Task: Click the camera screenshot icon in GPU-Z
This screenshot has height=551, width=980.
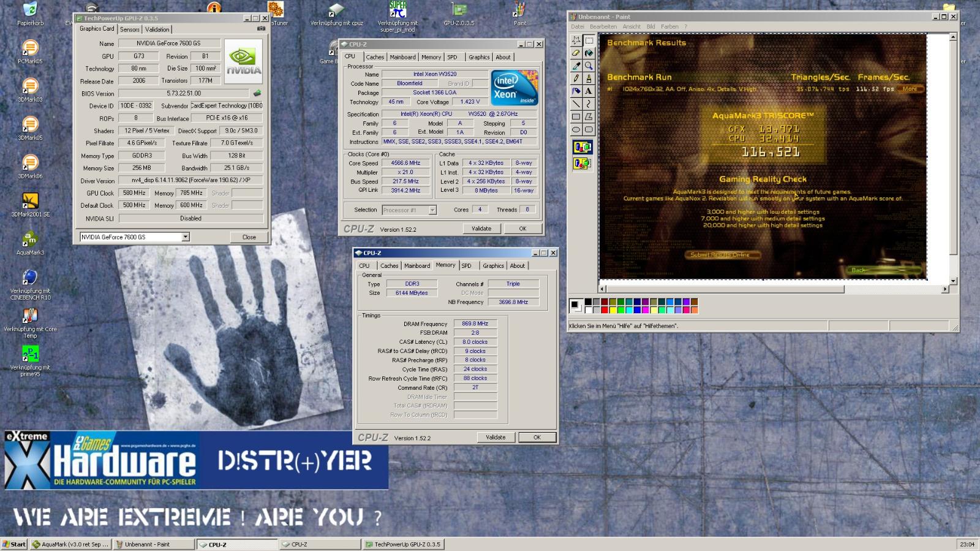Action: point(261,28)
